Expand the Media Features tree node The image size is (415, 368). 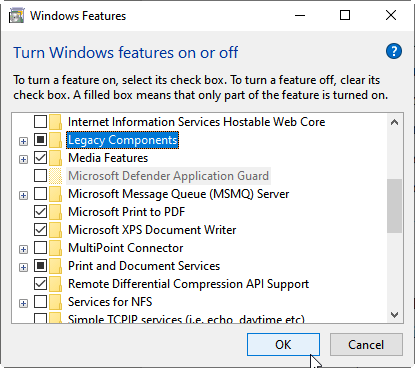(x=23, y=159)
